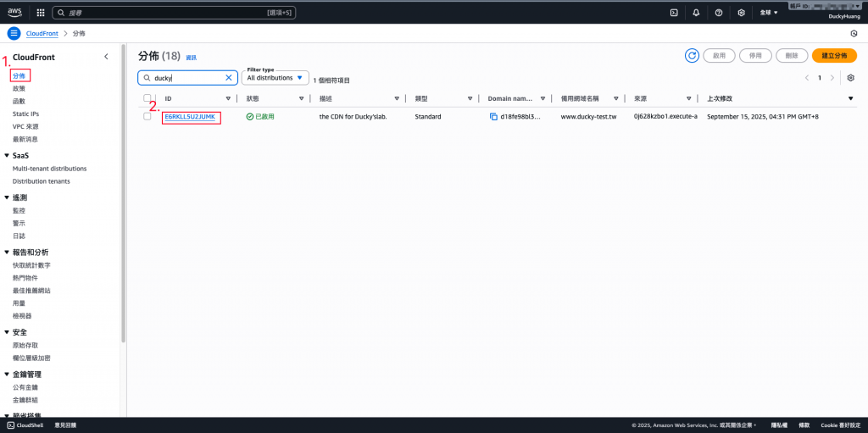This screenshot has width=868, height=433.
Task: Open the region selector 全球
Action: [x=769, y=12]
